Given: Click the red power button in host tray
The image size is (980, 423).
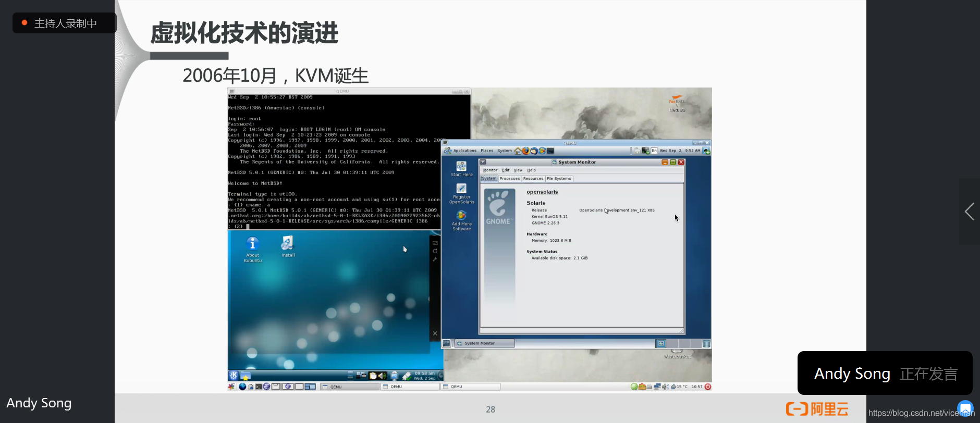Looking at the screenshot, I should point(707,387).
